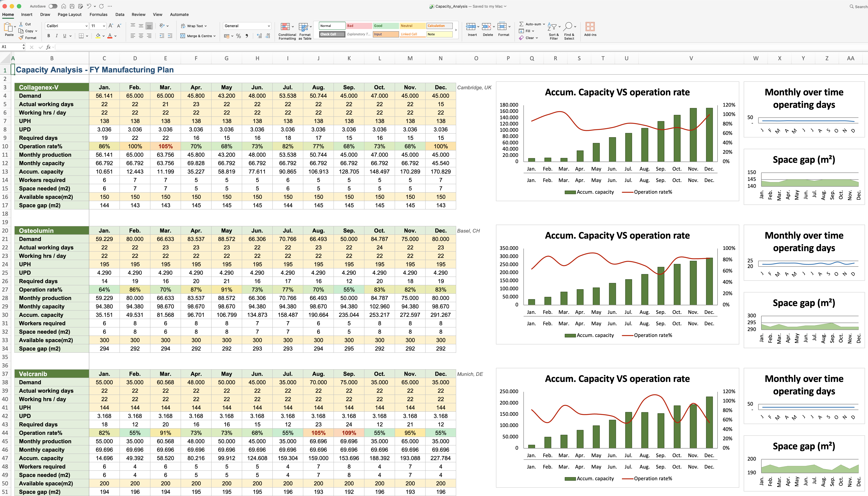Toggle the AutoSave switch
This screenshot has height=496, width=868.
click(53, 6)
